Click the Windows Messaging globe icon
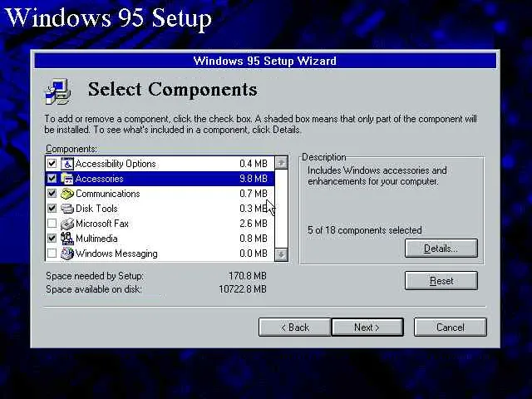Image resolution: width=532 pixels, height=399 pixels. 67,253
